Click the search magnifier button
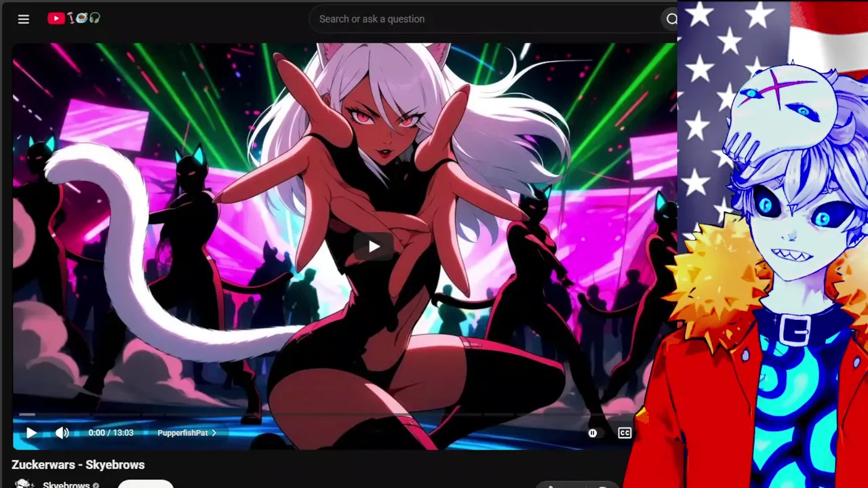Screen dimensions: 868x488 (671, 19)
